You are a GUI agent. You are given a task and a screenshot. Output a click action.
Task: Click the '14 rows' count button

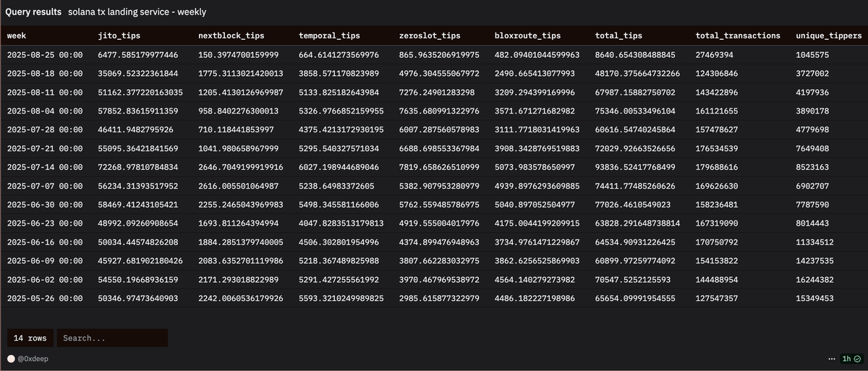(30, 338)
